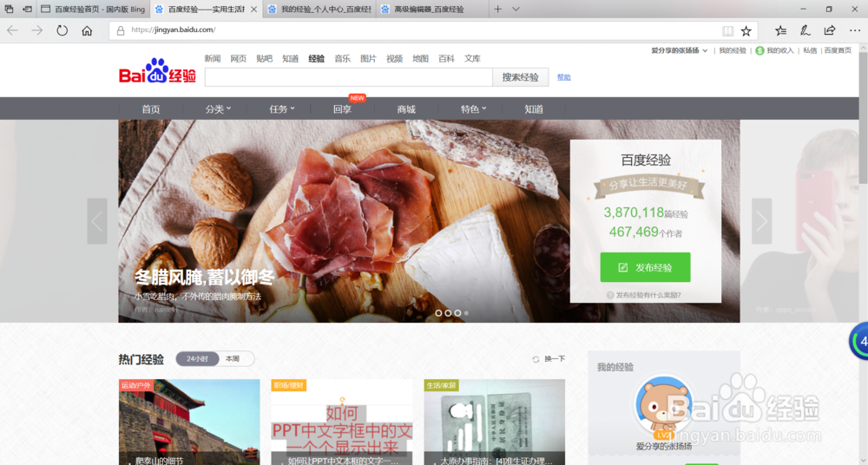Screen dimensions: 868x465
Task: Open the browser home icon
Action: tap(87, 30)
